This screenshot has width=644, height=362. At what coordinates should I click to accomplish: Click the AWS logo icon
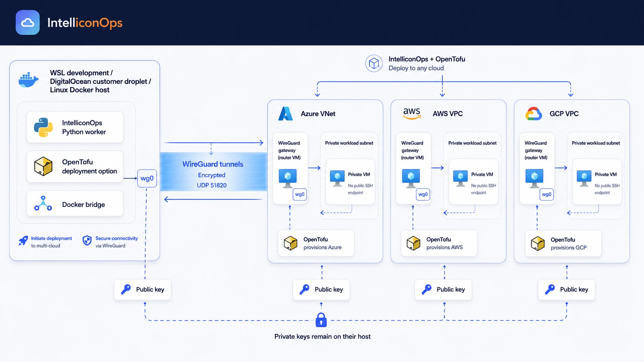tap(412, 113)
